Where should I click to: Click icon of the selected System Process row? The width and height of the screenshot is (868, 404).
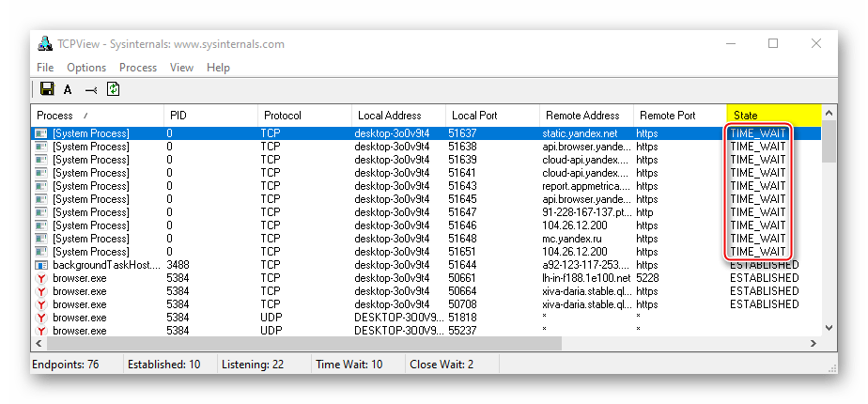pyautogui.click(x=40, y=133)
